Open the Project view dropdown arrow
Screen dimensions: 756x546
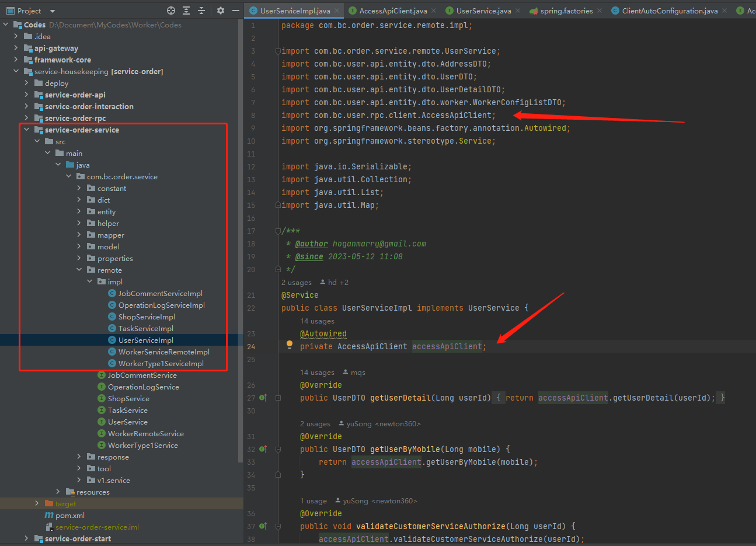click(x=53, y=11)
